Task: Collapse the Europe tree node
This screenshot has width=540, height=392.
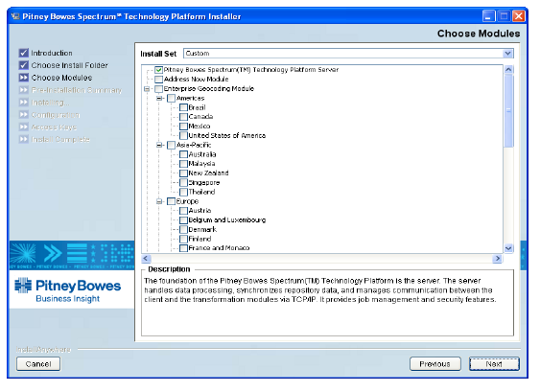Action: (159, 201)
